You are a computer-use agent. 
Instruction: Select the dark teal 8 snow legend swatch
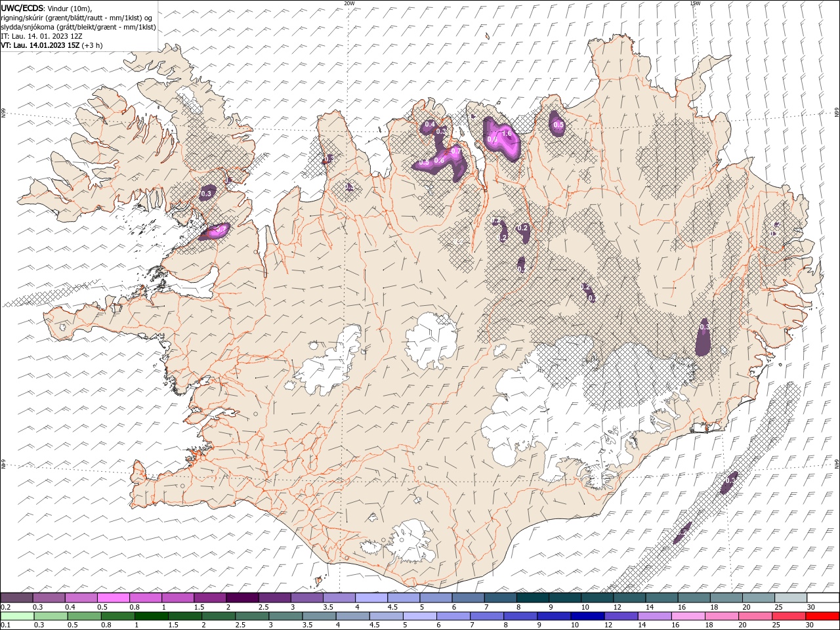pyautogui.click(x=532, y=598)
